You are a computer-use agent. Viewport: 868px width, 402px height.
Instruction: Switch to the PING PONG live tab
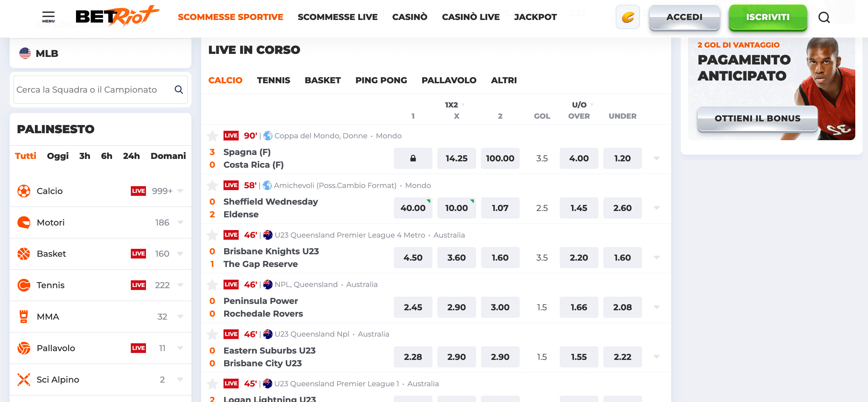point(381,80)
